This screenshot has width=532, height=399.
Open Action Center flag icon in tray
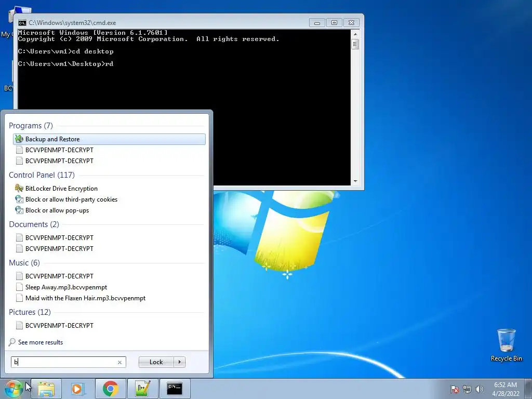coord(455,389)
